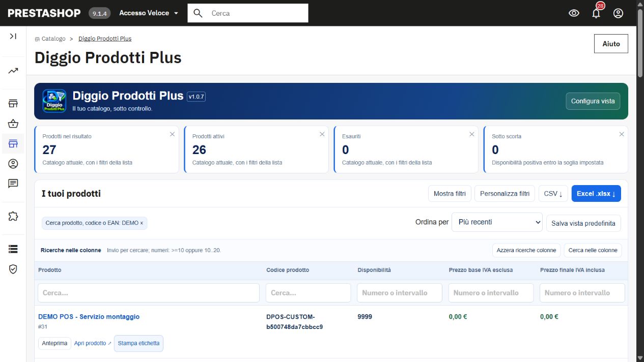This screenshot has height=362, width=644.
Task: Open the shield checkmark sidebar icon
Action: (13, 269)
